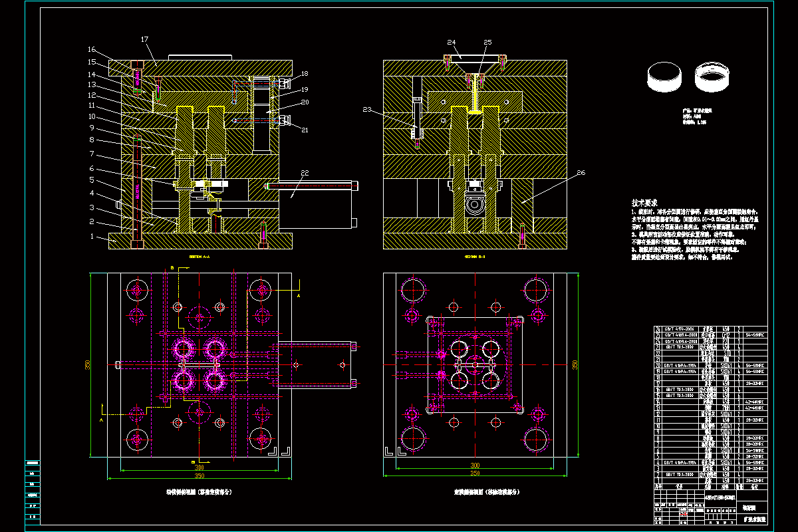Select the hydraulic cylinder in the left plan view
The image size is (798, 532).
(318, 364)
